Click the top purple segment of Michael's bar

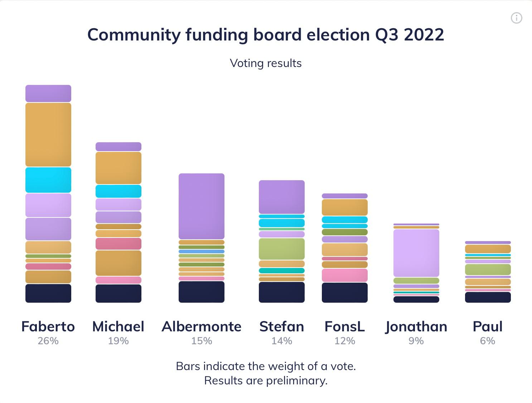coord(119,147)
